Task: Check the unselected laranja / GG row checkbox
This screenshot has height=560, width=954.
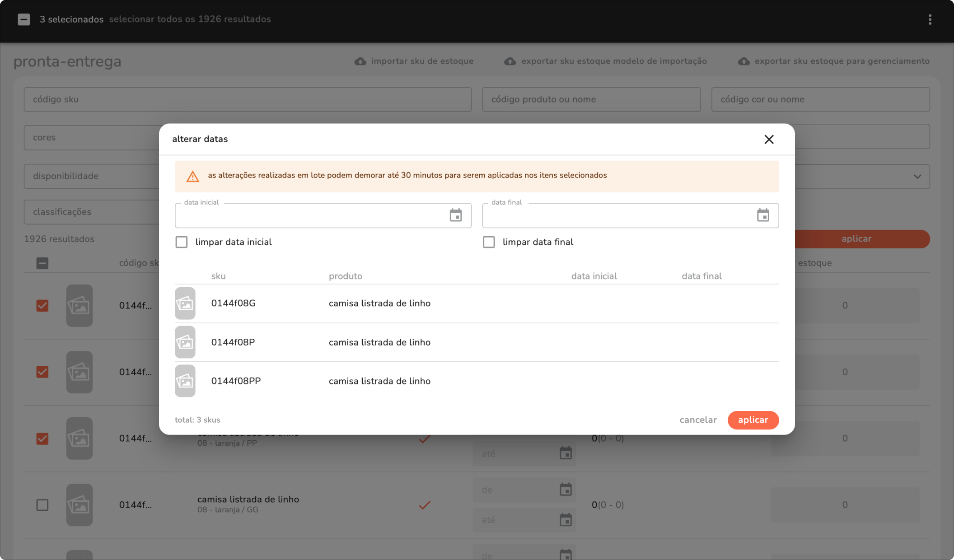Action: [x=42, y=505]
